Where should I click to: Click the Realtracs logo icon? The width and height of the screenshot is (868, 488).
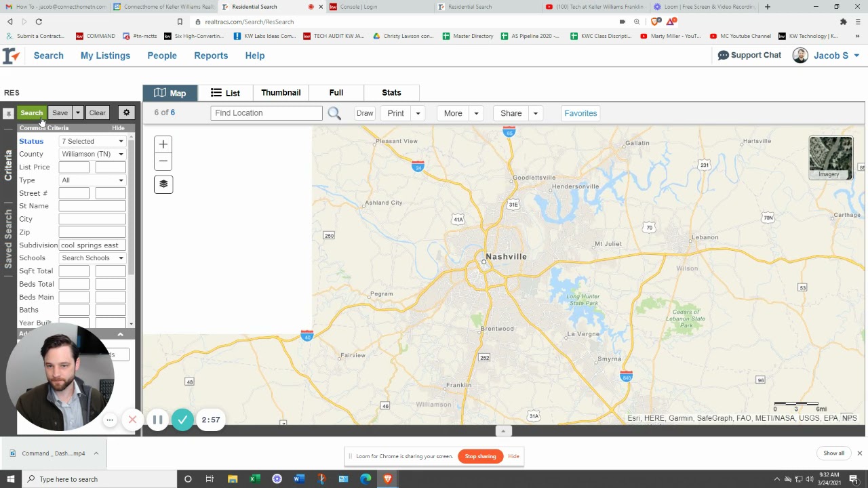pos(12,56)
